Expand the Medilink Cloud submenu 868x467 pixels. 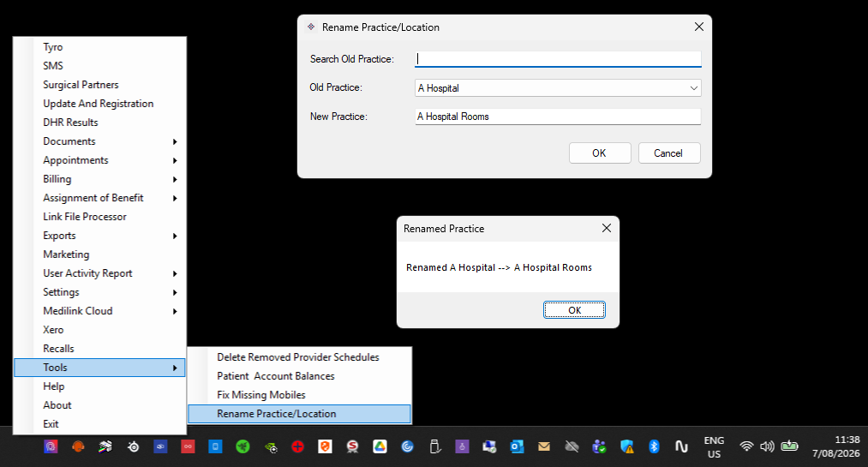[99, 310]
